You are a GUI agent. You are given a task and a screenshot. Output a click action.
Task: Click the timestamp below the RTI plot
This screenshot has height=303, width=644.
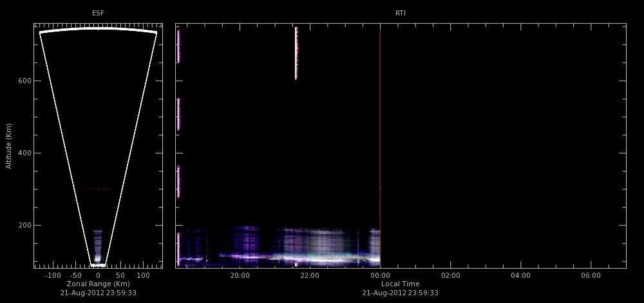[x=401, y=293]
